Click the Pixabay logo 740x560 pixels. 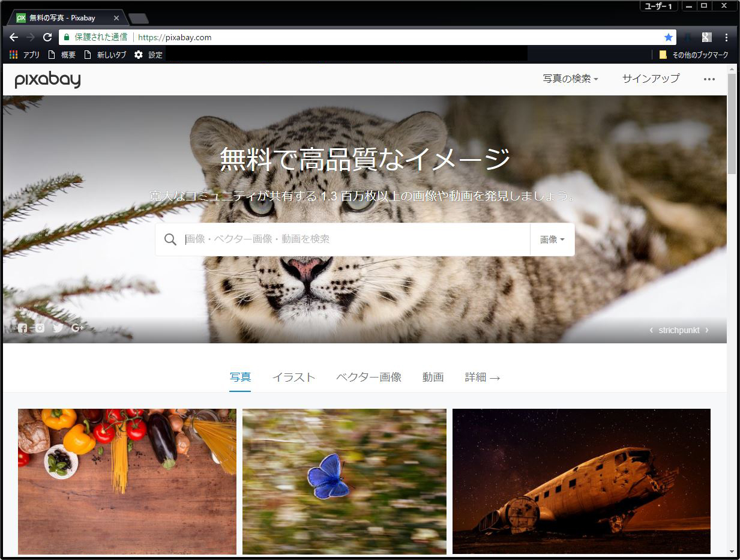[47, 80]
